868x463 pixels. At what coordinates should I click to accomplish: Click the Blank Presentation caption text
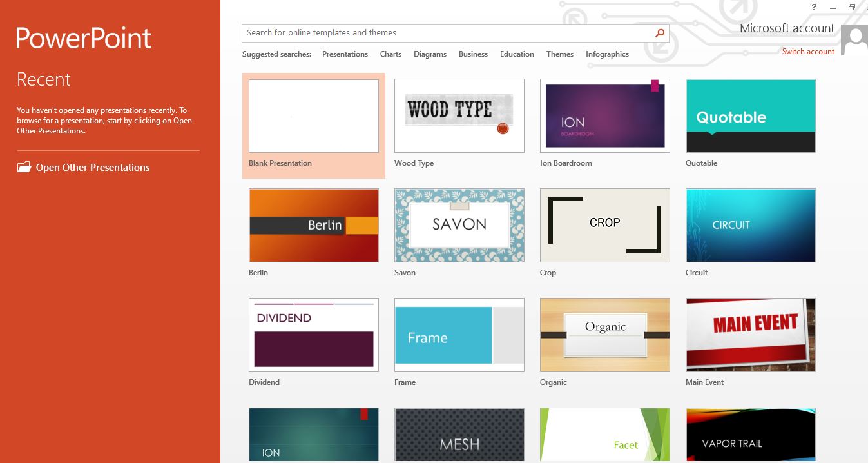click(x=280, y=163)
